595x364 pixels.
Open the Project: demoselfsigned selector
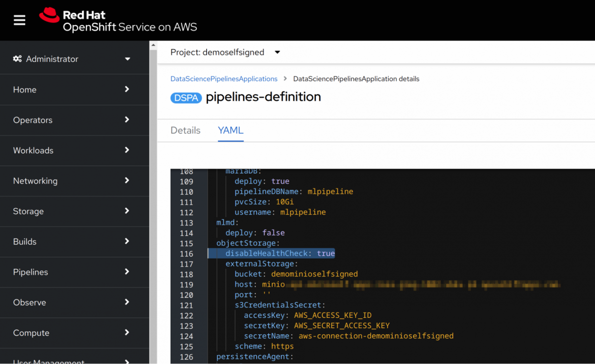coord(225,52)
